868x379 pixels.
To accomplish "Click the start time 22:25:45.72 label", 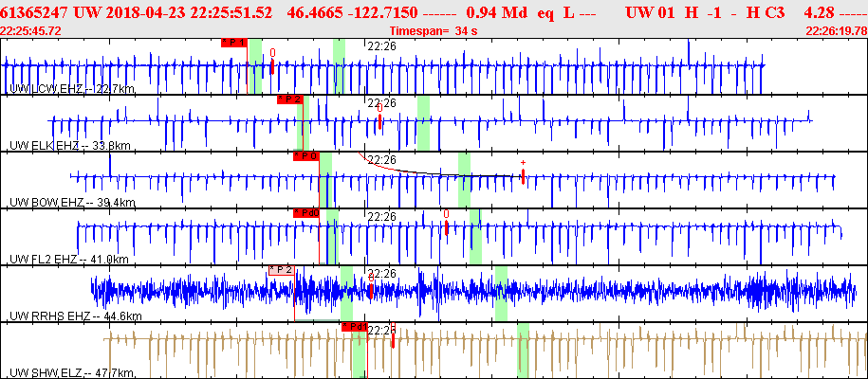I will pyautogui.click(x=31, y=31).
